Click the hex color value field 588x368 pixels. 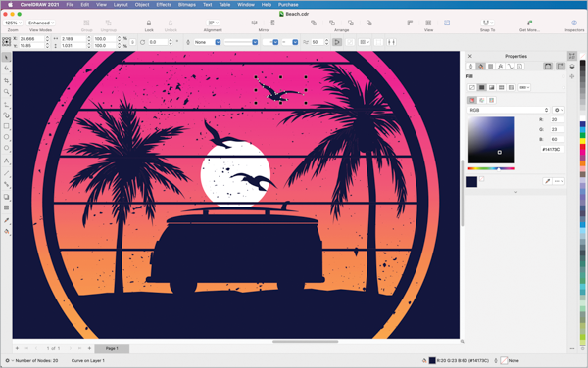click(x=552, y=150)
